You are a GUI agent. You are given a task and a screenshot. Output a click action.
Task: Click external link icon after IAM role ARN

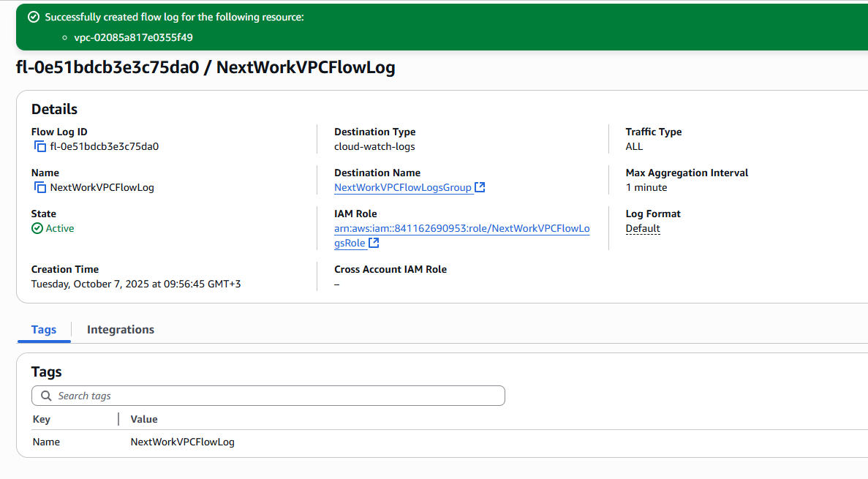pos(374,244)
